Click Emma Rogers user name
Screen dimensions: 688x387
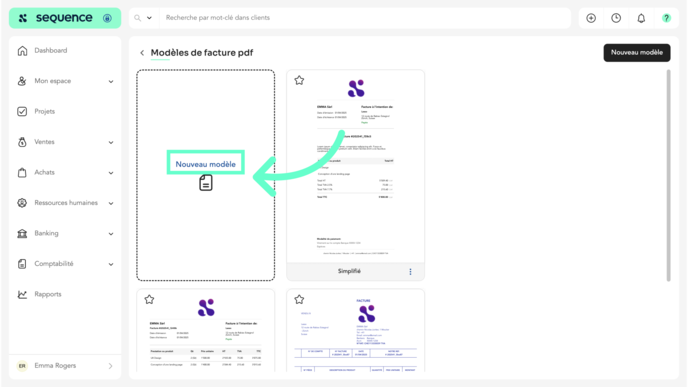[x=55, y=366]
